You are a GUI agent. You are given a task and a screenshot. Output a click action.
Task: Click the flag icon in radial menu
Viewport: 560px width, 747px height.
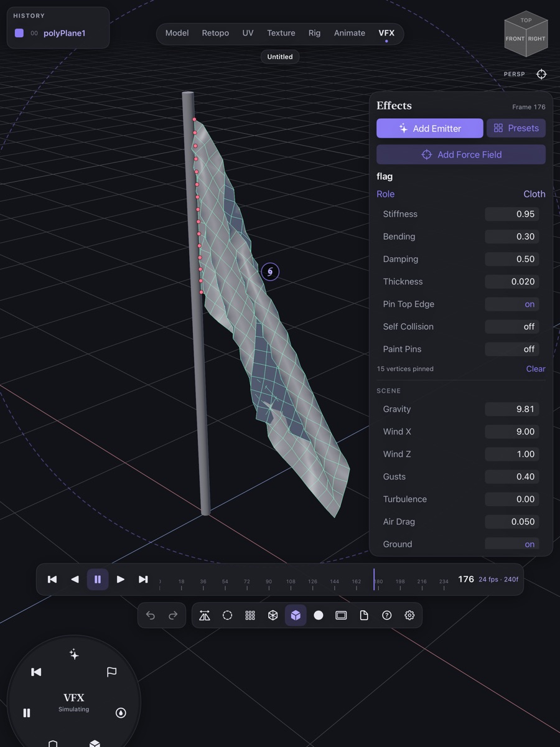[111, 672]
